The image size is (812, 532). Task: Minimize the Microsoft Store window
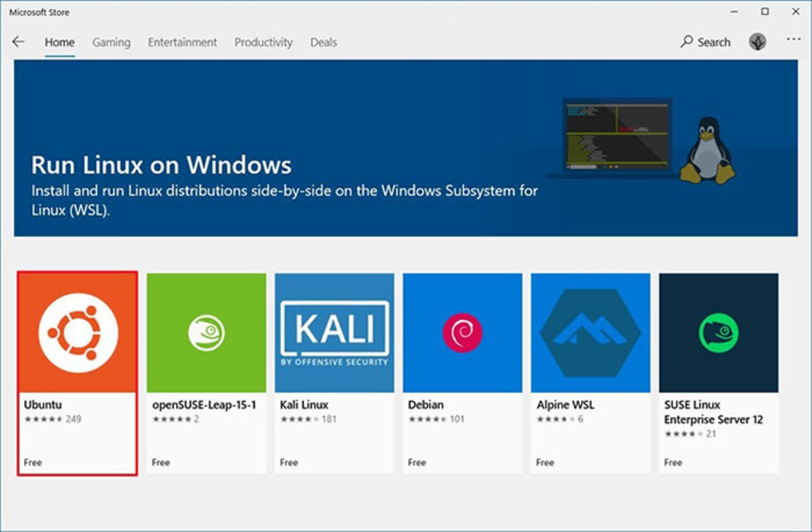[x=734, y=12]
